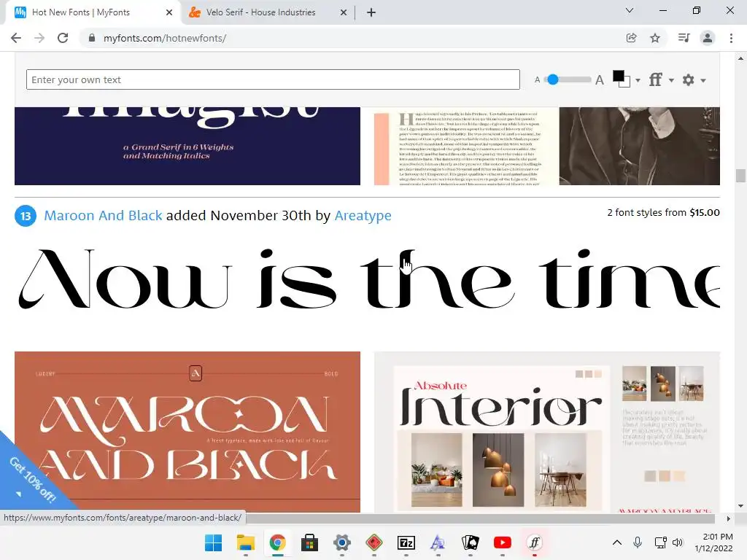
Task: Open the Imagist navy banner image
Action: 187,146
